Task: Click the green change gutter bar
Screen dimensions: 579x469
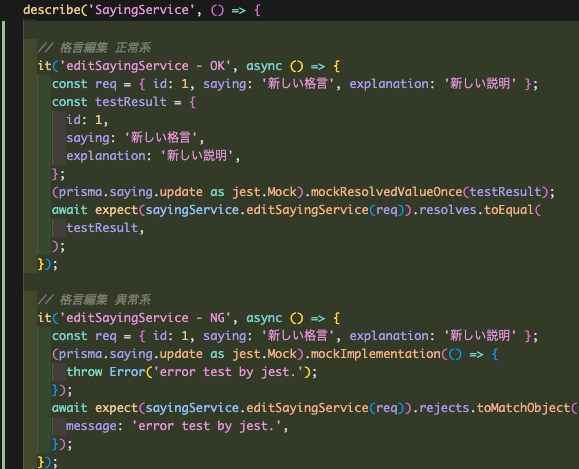Action: (x=3, y=245)
